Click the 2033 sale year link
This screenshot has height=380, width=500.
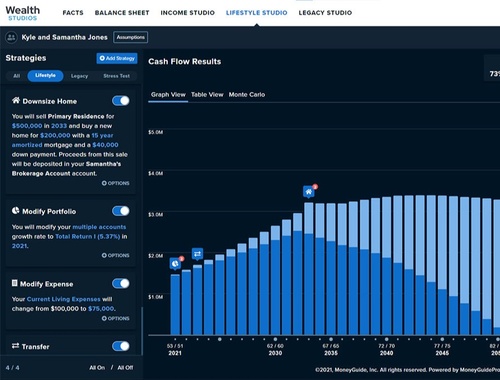click(59, 126)
